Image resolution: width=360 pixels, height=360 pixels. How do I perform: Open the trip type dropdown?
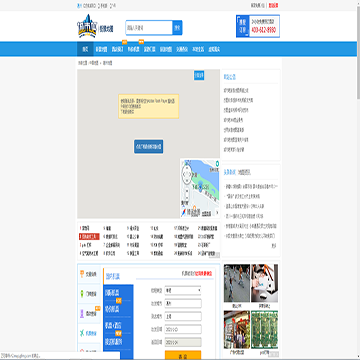[183, 290]
